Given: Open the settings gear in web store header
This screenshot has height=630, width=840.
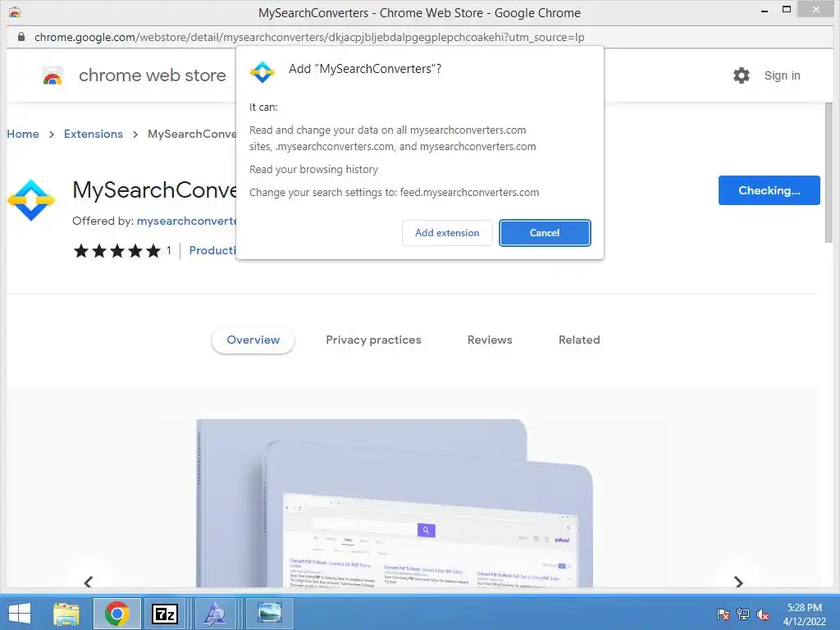Looking at the screenshot, I should coord(742,75).
